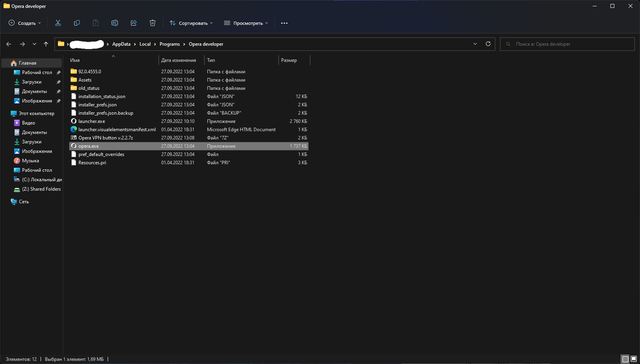Click Элементов: 12 in the status bar
Image resolution: width=640 pixels, height=364 pixels.
pos(21,359)
